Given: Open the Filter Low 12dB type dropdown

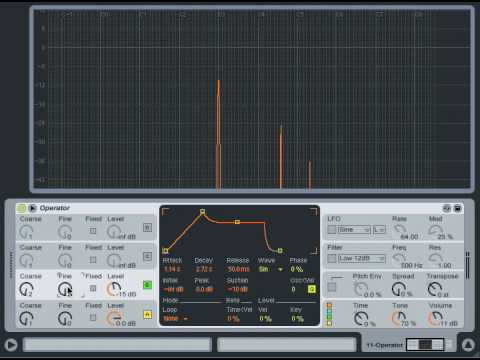Looking at the screenshot, I should tap(362, 258).
